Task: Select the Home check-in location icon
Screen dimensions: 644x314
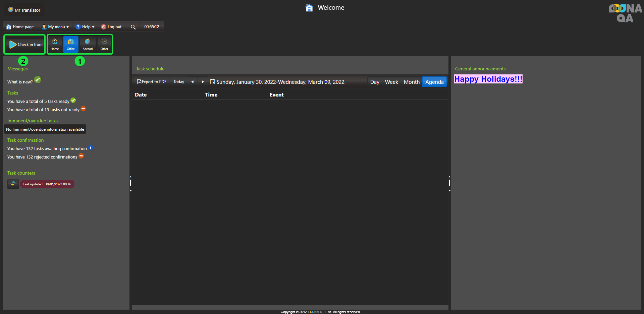Action: click(x=55, y=44)
